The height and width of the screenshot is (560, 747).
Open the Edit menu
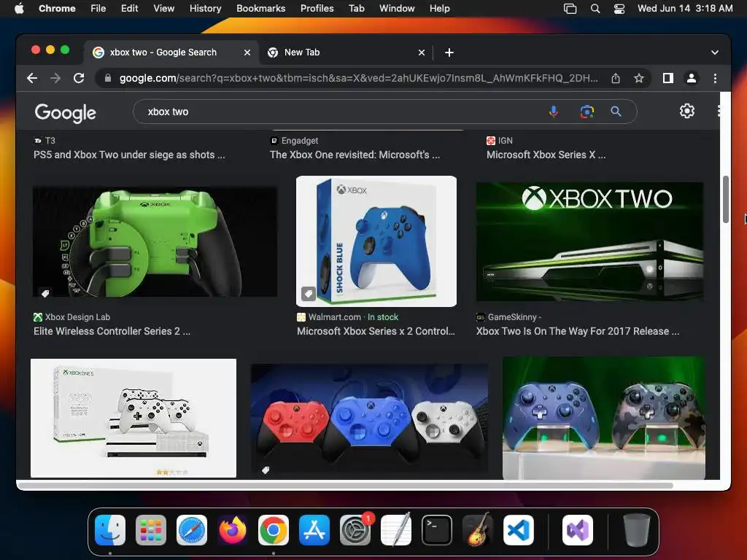[129, 8]
